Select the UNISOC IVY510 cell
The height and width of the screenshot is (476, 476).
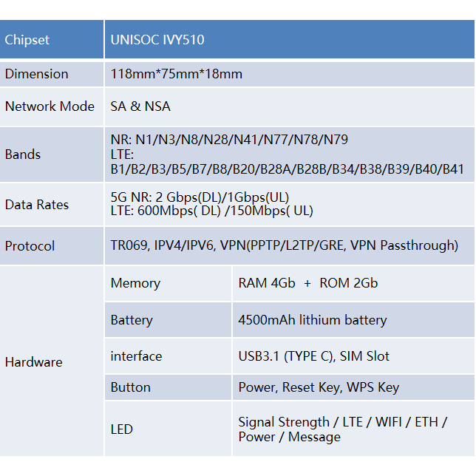click(157, 40)
